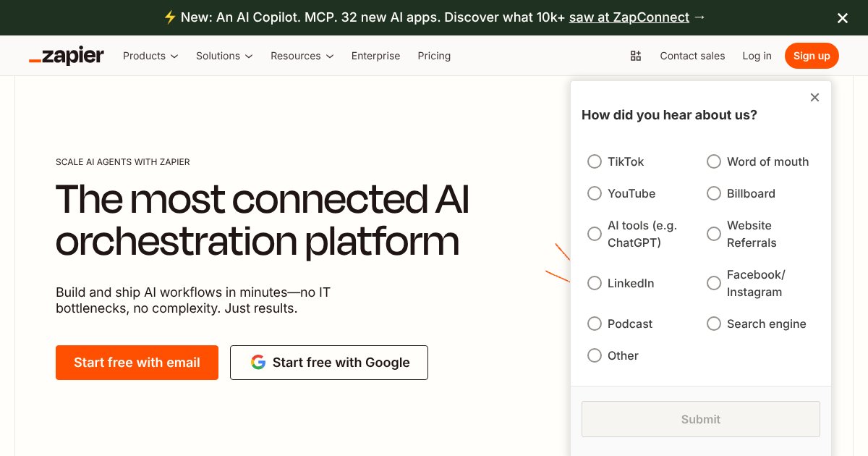
Task: Dismiss the ZapConnect announcement banner
Action: click(842, 17)
